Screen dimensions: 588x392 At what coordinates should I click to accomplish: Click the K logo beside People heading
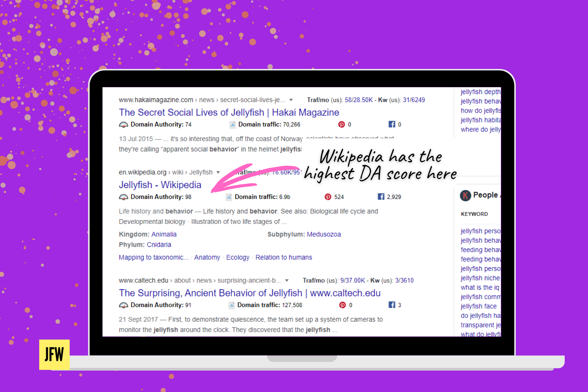pos(465,195)
